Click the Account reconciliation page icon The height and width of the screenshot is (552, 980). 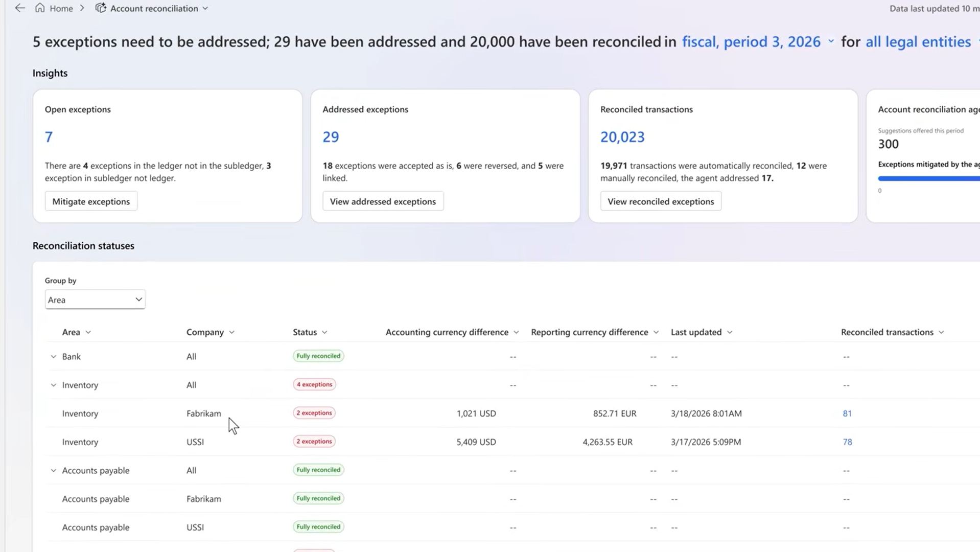pyautogui.click(x=101, y=8)
